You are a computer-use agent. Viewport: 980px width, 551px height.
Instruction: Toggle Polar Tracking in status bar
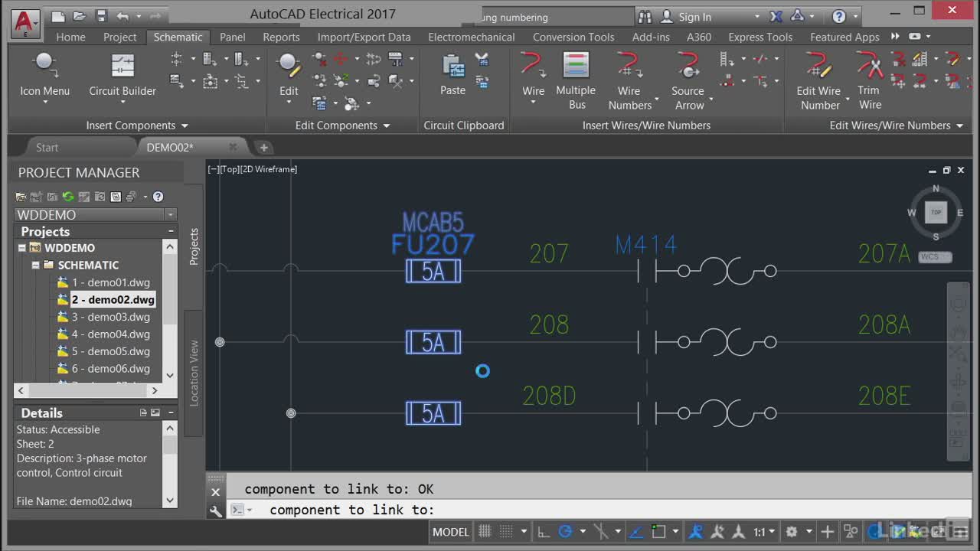point(566,531)
